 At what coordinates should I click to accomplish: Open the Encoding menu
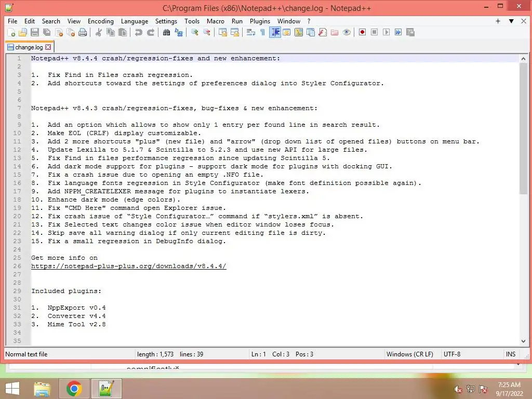coord(101,21)
